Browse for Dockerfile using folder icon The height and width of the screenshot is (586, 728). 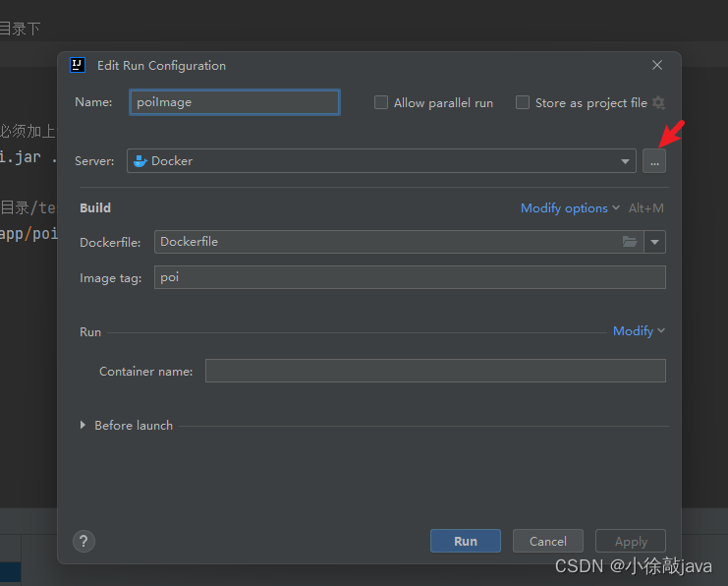(x=630, y=242)
